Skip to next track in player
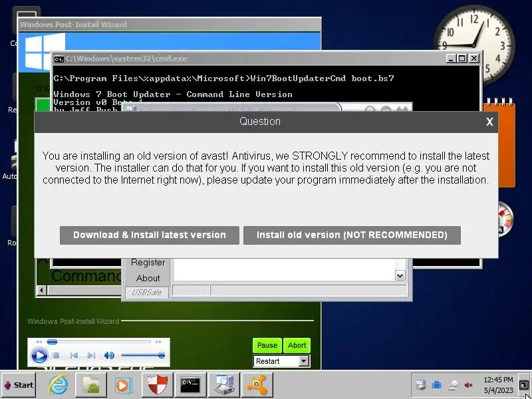Viewport: 532px width, 399px height. click(x=91, y=356)
